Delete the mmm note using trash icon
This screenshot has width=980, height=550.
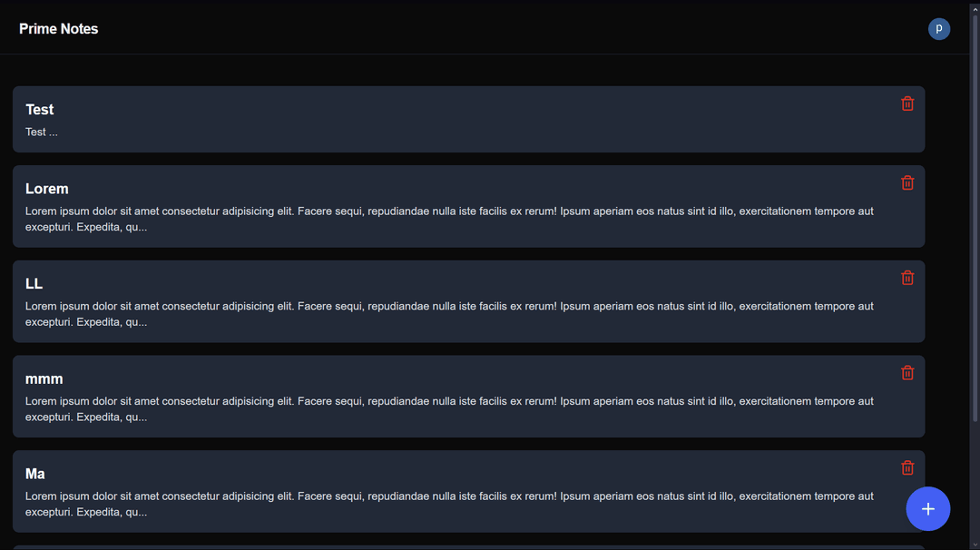pos(907,372)
